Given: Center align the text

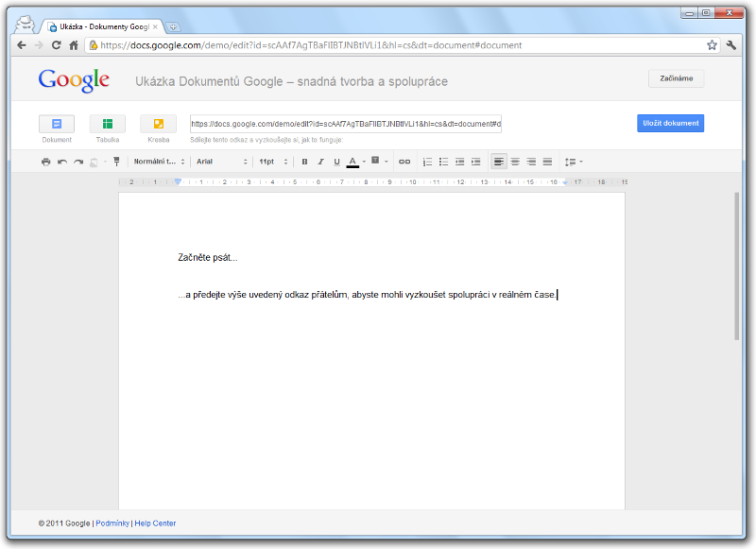Looking at the screenshot, I should pos(515,162).
